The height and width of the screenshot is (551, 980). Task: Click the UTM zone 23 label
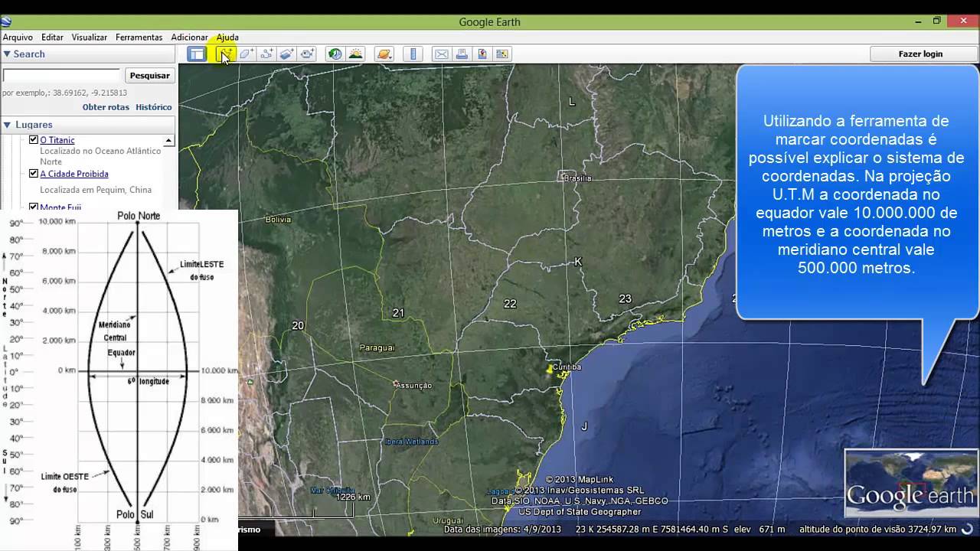tap(625, 299)
